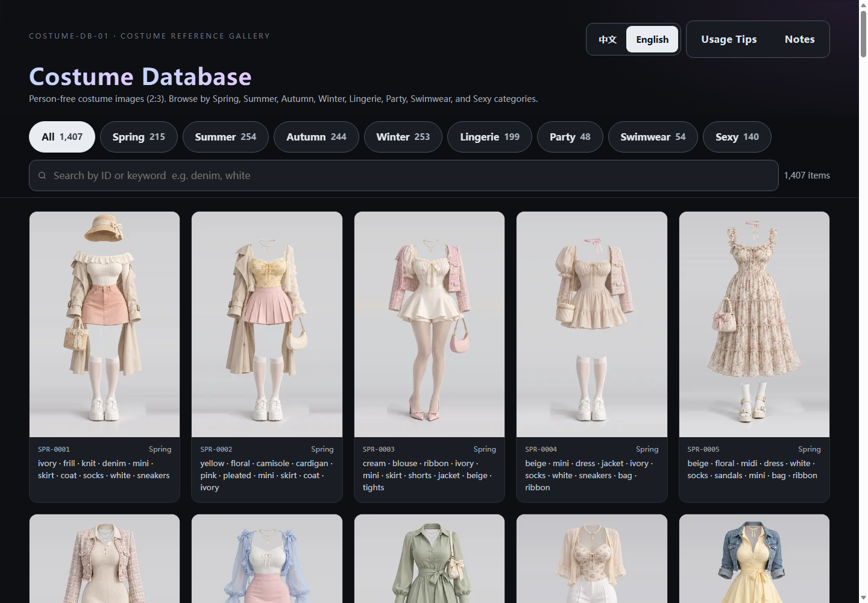Open the Notes section
Viewport: 868px width, 603px height.
(x=799, y=39)
